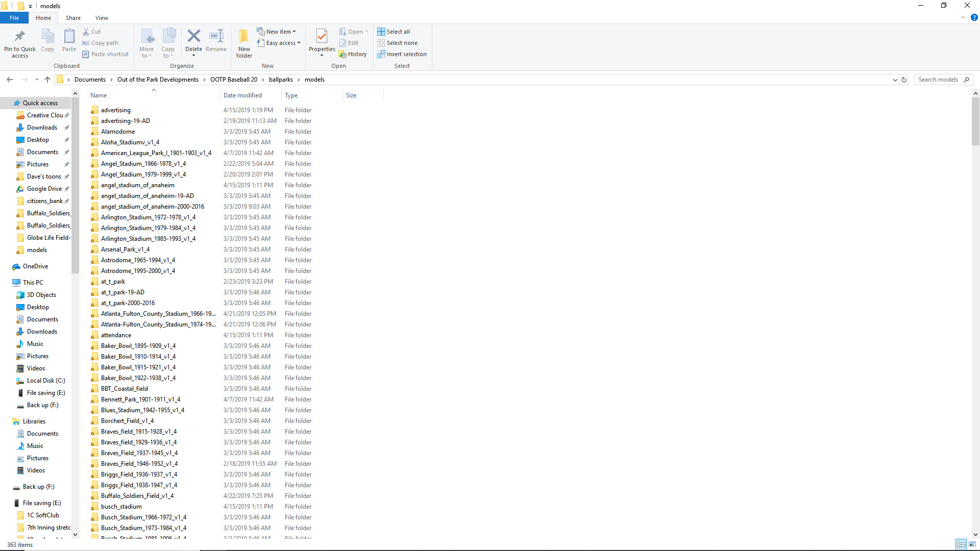Image resolution: width=980 pixels, height=551 pixels.
Task: Open the New item dropdown
Action: click(x=276, y=32)
